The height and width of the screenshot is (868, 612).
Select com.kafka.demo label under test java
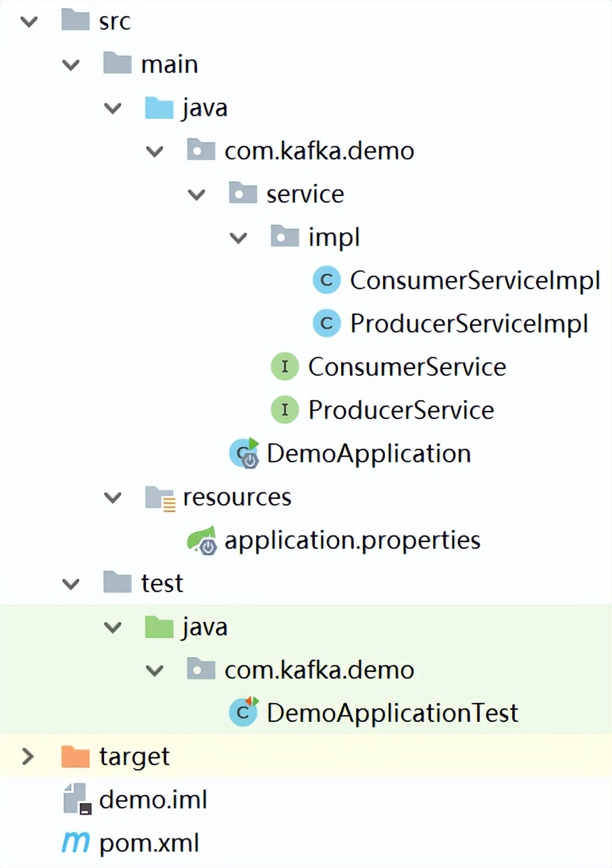(319, 671)
